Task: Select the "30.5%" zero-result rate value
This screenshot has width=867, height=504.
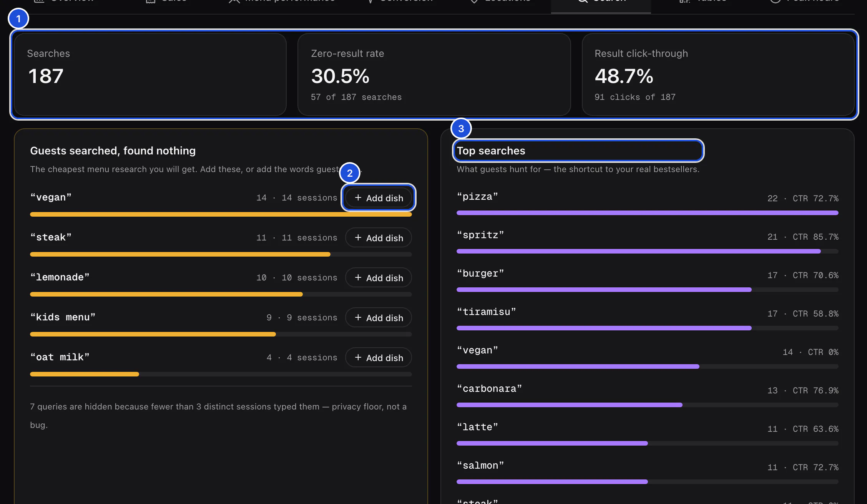Action: click(x=340, y=76)
